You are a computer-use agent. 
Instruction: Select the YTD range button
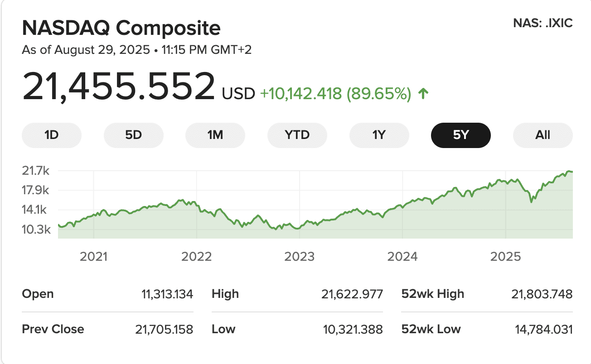coord(297,135)
